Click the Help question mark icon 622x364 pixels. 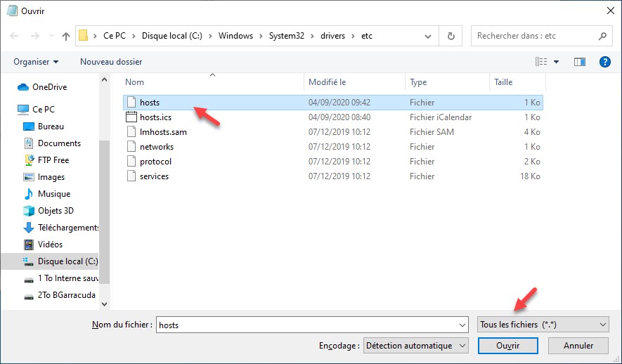[x=604, y=62]
